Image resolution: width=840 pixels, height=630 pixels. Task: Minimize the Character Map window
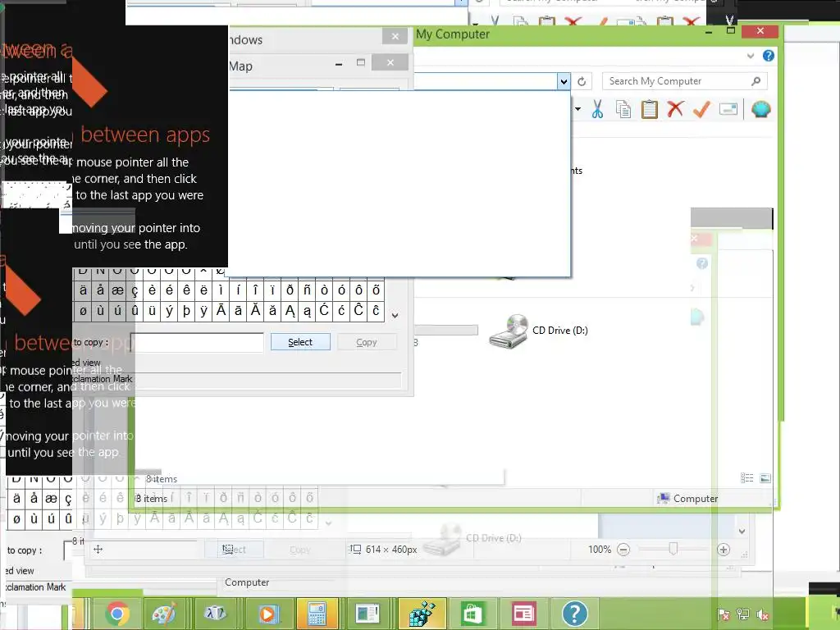point(339,64)
